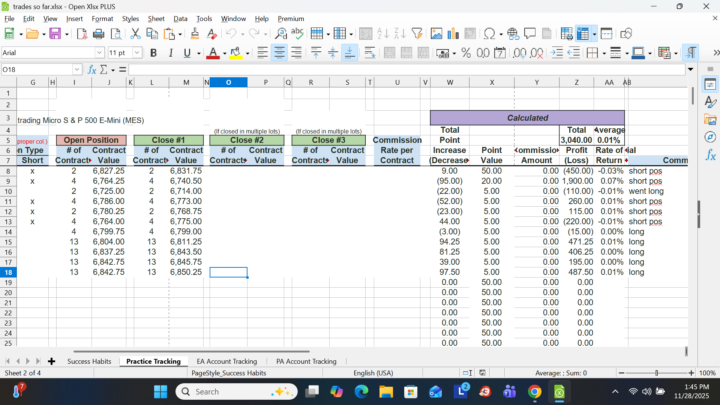The image size is (720, 405).
Task: Click the Sort Ascending icon
Action: [382, 34]
